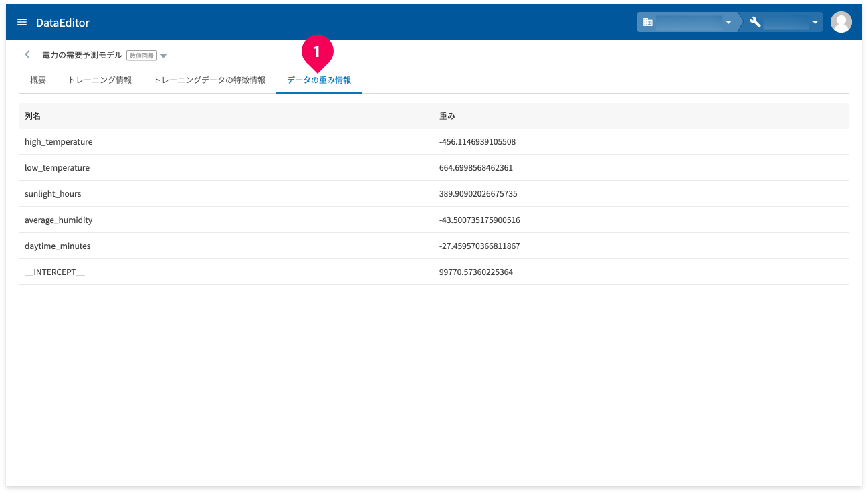Click the user avatar icon
868x494 pixels.
[841, 22]
